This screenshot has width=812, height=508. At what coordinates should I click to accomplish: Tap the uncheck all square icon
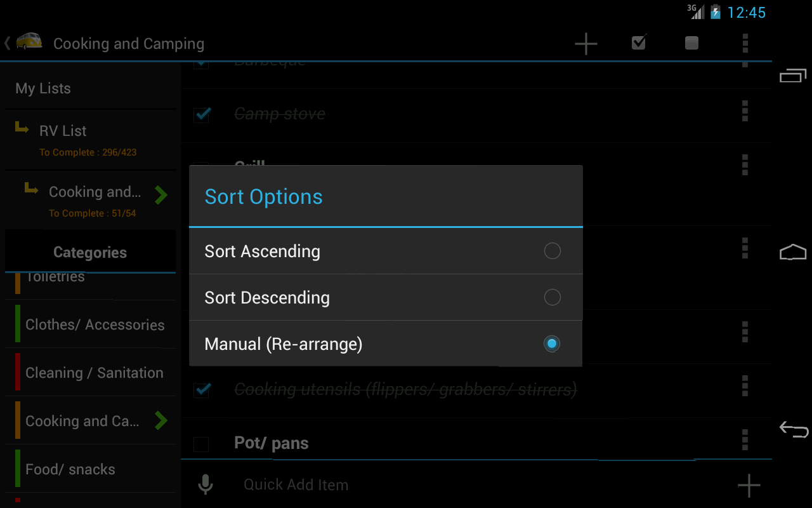point(691,43)
